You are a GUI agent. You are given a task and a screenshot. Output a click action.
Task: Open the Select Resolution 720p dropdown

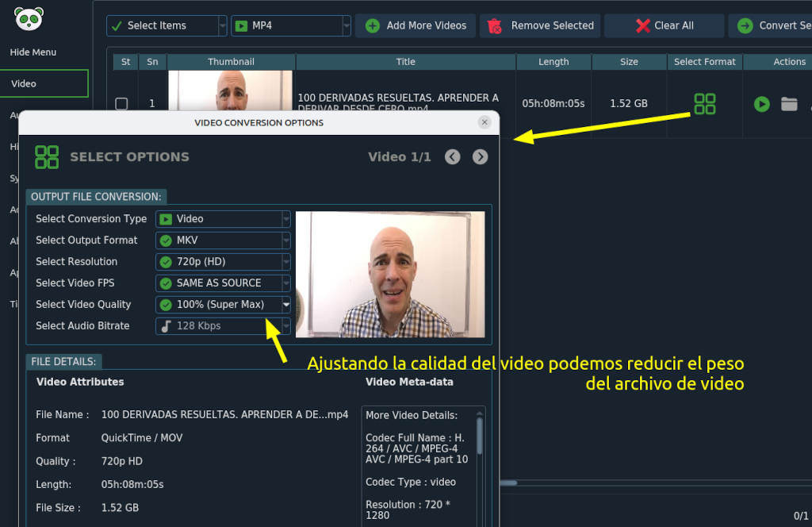(x=223, y=262)
